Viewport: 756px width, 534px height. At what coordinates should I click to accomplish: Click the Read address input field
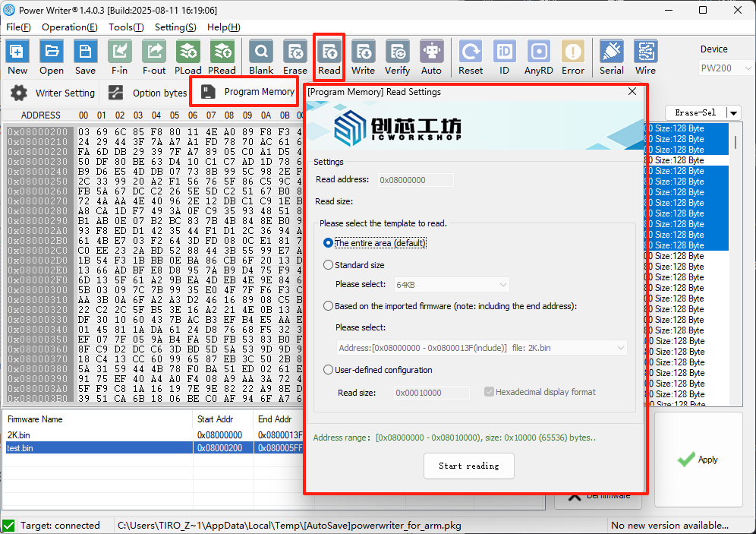point(415,180)
